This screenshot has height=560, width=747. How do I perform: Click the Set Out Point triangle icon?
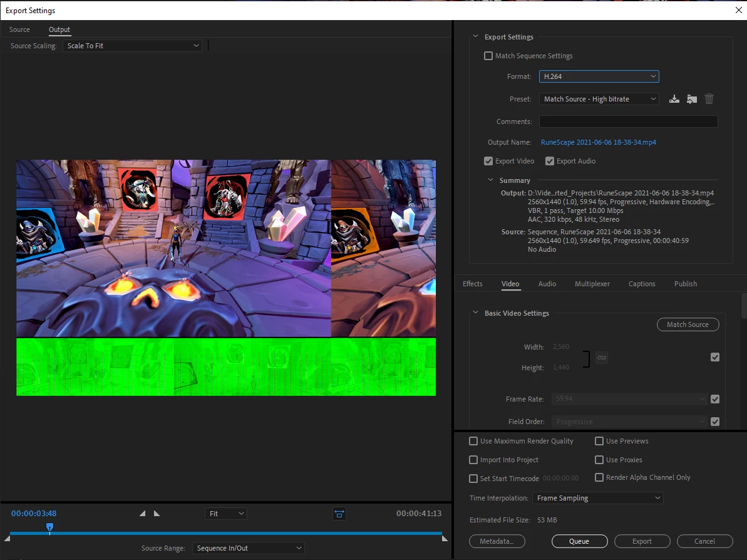click(157, 514)
